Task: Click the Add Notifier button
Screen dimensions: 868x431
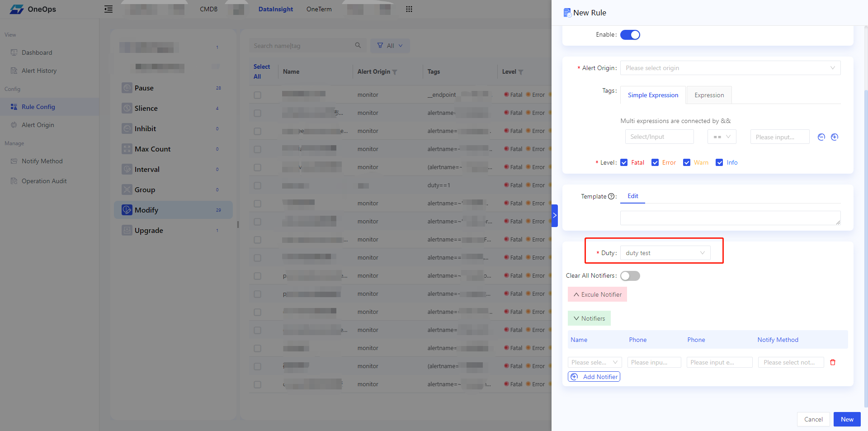Action: tap(594, 377)
